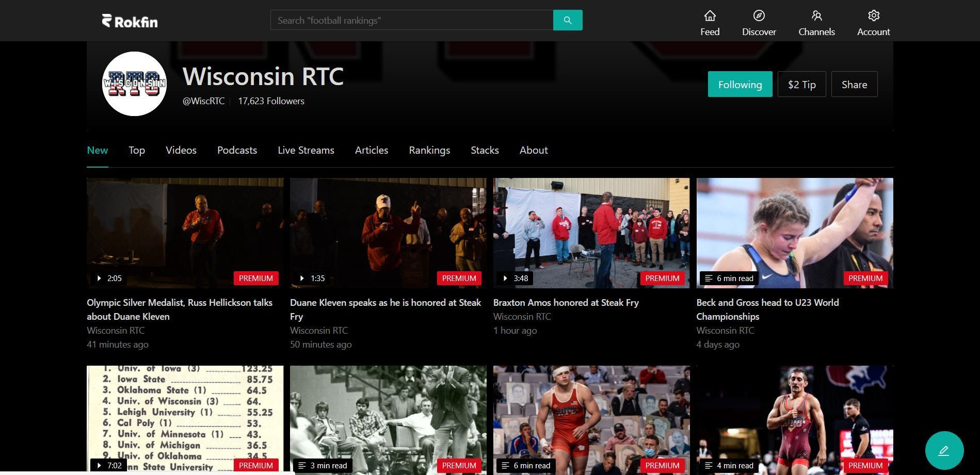
Task: Play the 2:05 Russ Hellickson video
Action: [x=109, y=278]
